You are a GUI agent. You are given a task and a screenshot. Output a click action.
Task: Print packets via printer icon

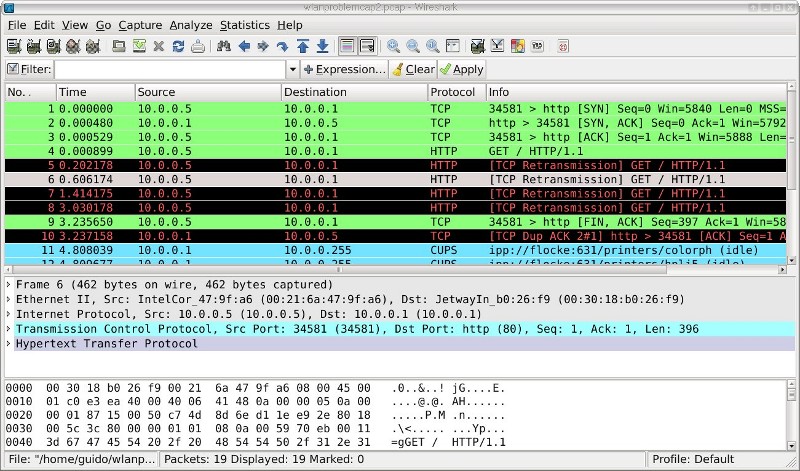pyautogui.click(x=198, y=46)
